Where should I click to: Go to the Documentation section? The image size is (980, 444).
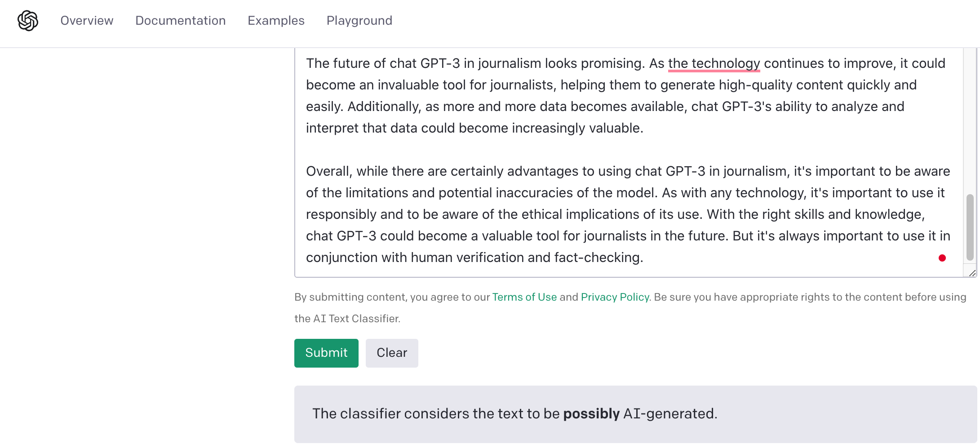click(181, 21)
